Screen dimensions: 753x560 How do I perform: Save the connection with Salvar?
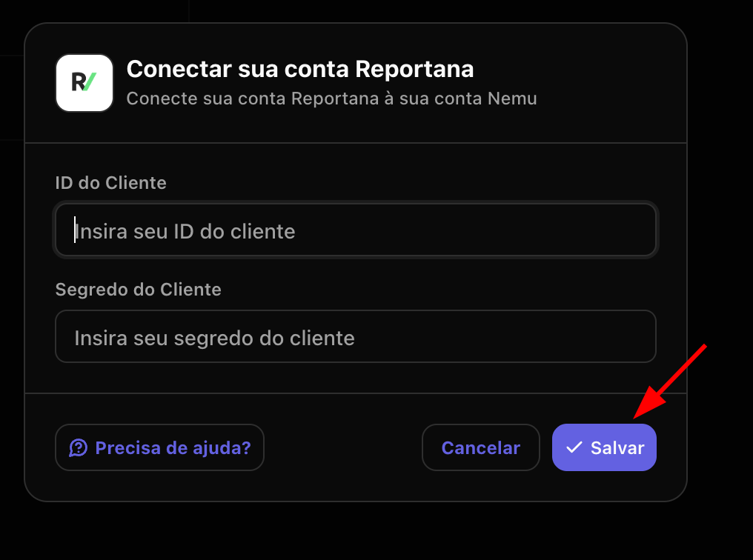(x=604, y=447)
